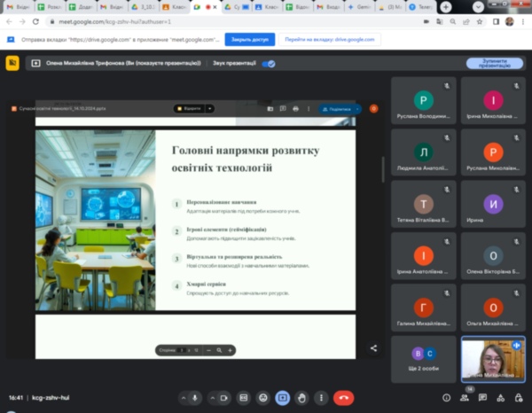Open the tile showing 2 more participants
Viewport: 532px width, 413px height.
(424, 358)
